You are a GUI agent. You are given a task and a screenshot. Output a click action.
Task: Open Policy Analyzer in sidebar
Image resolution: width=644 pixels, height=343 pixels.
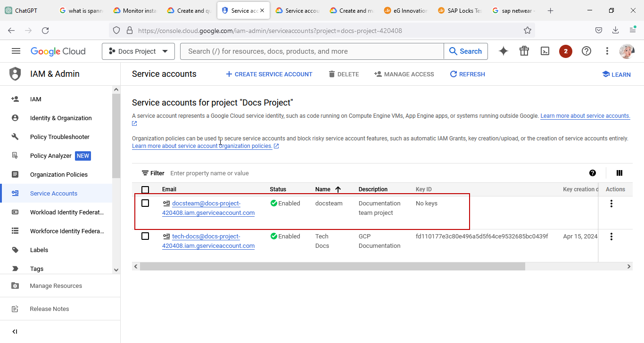click(x=56, y=155)
